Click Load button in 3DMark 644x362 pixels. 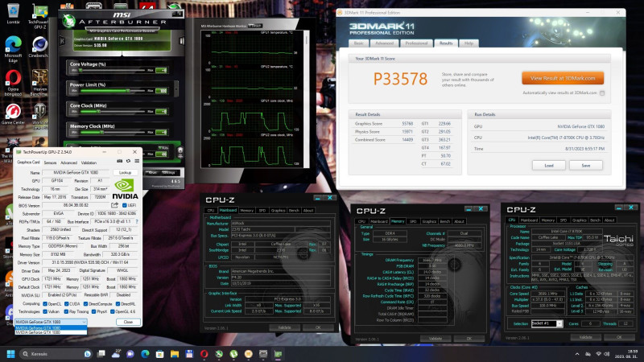[x=549, y=166]
